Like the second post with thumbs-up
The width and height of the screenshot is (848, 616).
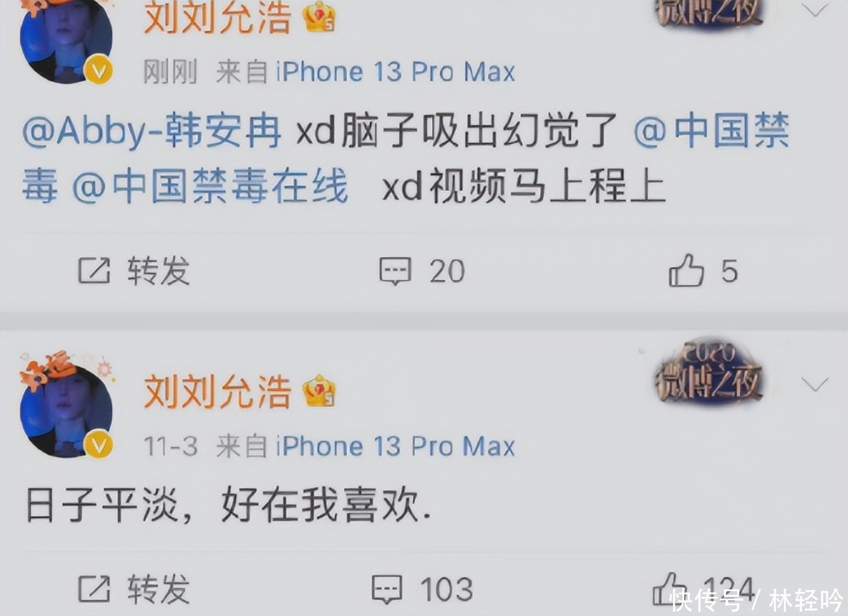tap(667, 589)
